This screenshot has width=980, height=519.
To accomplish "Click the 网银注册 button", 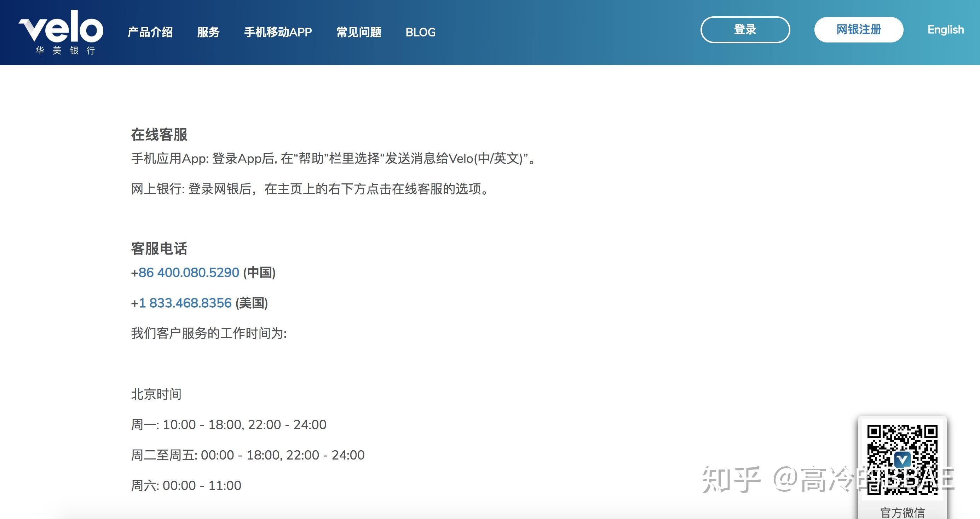I will tap(859, 30).
